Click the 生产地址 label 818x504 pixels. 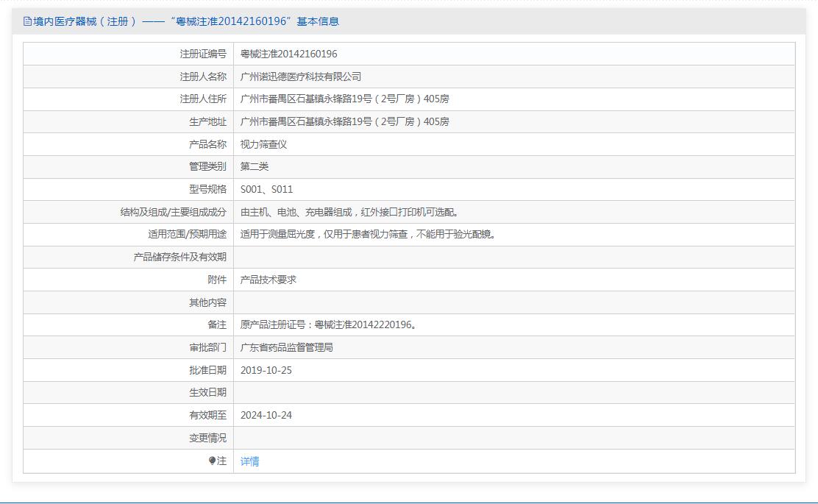(207, 121)
